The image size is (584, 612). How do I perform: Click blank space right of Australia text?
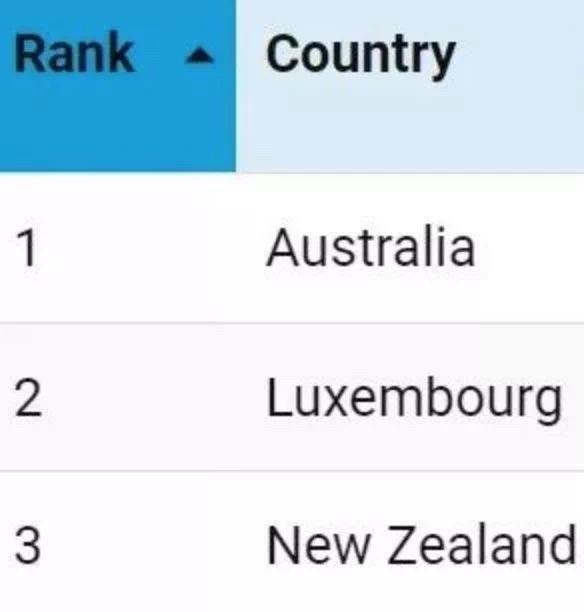coord(531,247)
